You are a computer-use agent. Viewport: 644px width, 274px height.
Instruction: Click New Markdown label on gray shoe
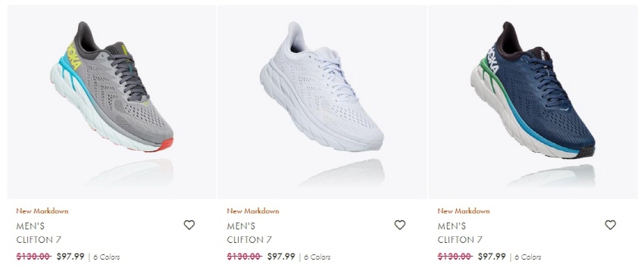coord(42,211)
